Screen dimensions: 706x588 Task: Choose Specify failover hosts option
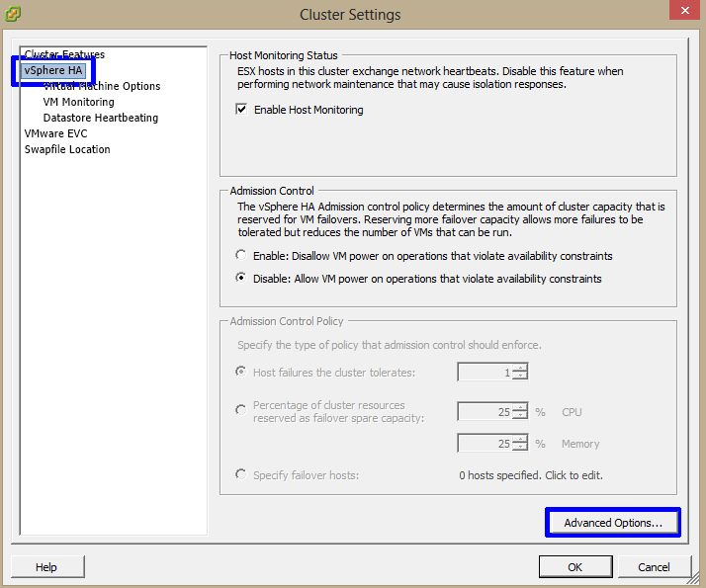click(241, 474)
